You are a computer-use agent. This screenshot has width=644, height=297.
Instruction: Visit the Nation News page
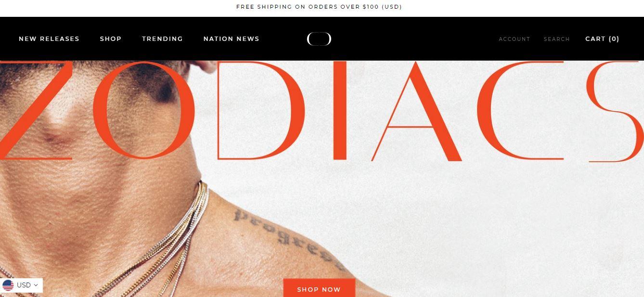pyautogui.click(x=232, y=39)
